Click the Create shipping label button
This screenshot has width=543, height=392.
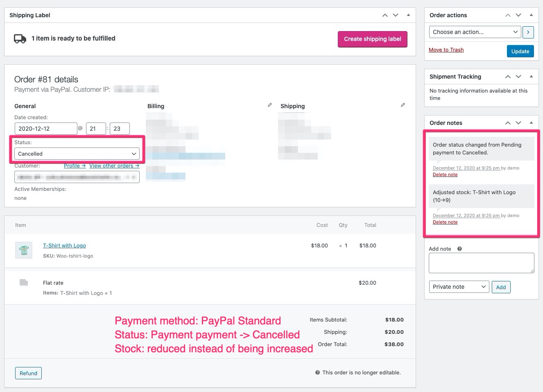point(372,39)
